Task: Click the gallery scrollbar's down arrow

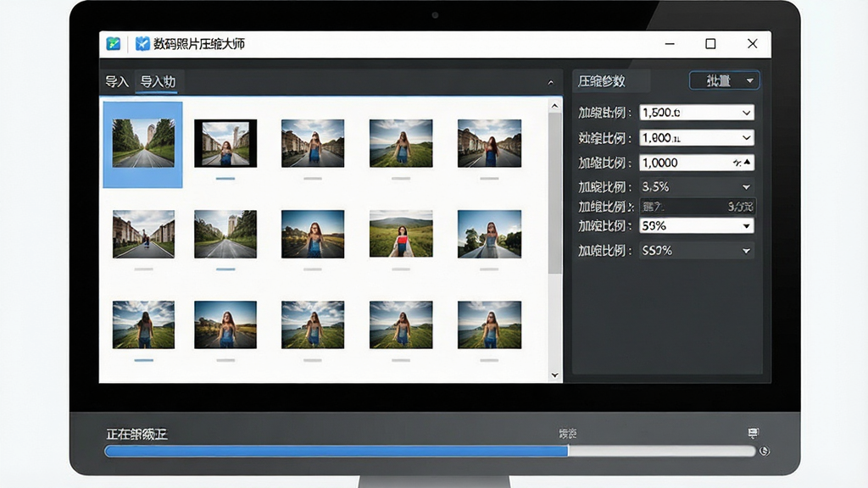Action: (554, 375)
